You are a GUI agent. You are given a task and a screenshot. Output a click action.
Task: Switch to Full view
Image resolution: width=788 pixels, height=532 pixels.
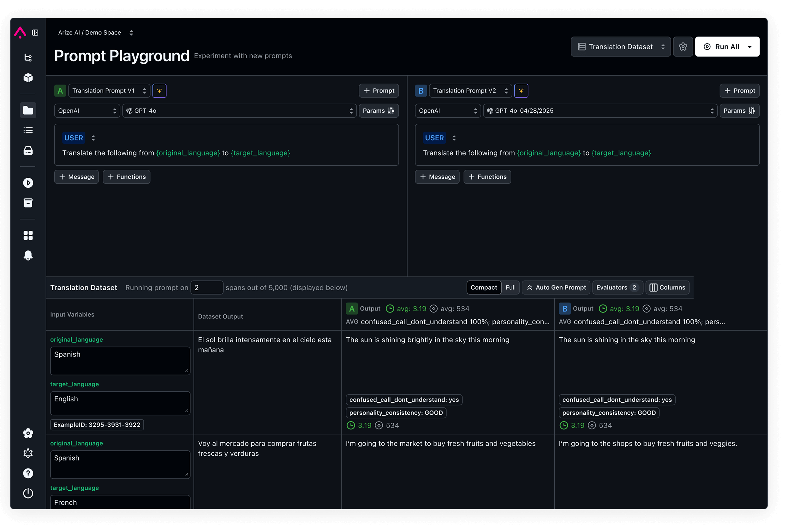tap(510, 288)
